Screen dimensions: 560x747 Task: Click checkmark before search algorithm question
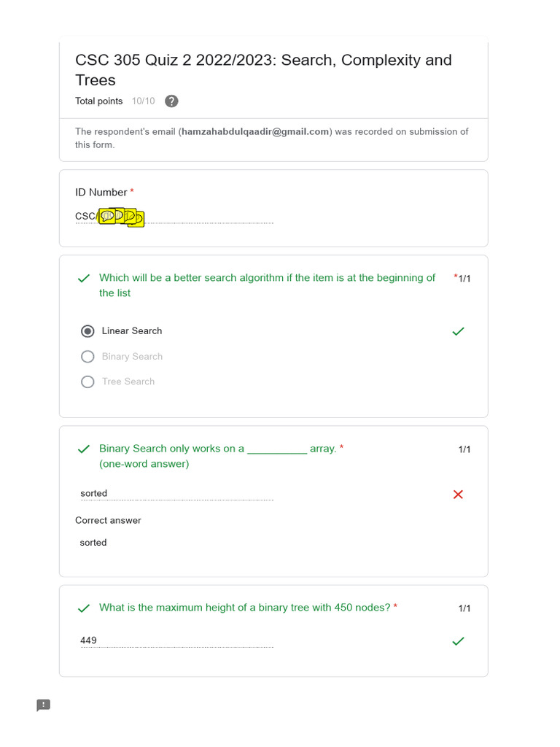point(84,279)
